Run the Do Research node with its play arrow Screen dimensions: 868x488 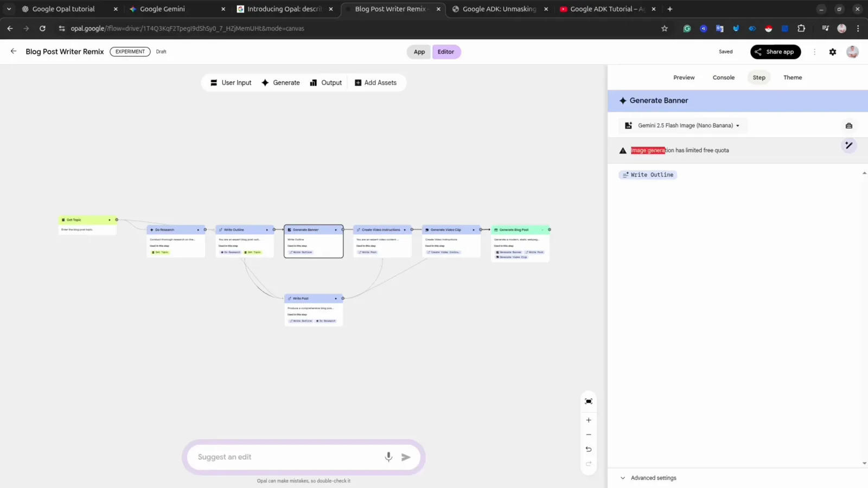pyautogui.click(x=198, y=230)
